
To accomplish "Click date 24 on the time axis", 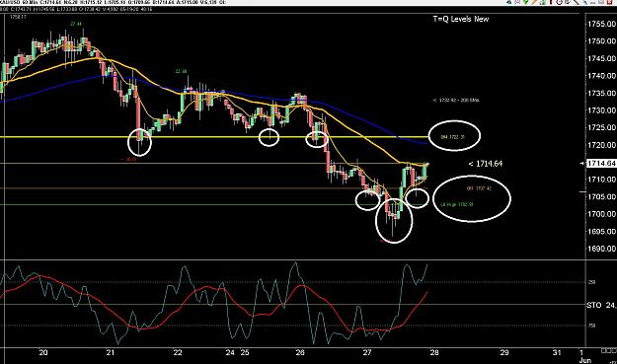I will pyautogui.click(x=230, y=352).
